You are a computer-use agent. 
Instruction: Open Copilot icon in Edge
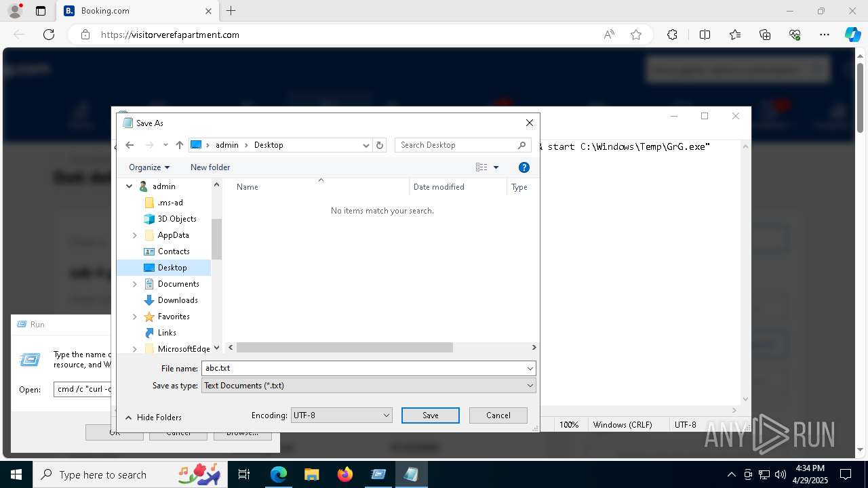pyautogui.click(x=852, y=35)
